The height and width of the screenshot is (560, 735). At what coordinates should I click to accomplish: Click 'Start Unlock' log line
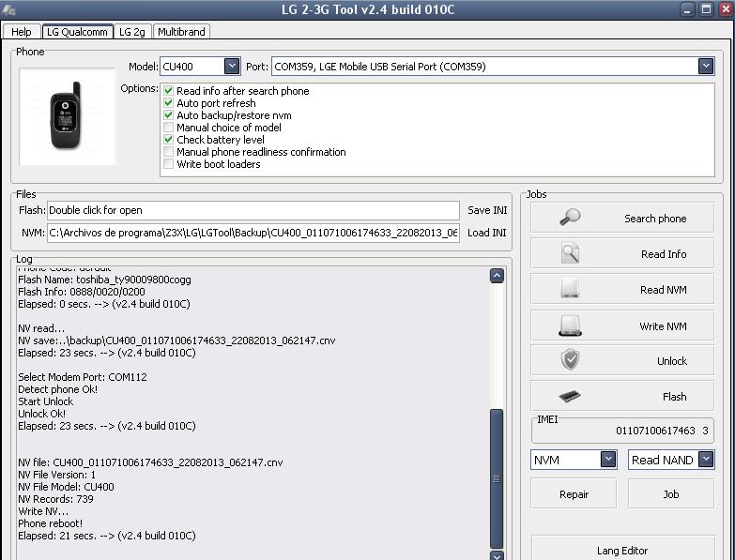[45, 401]
